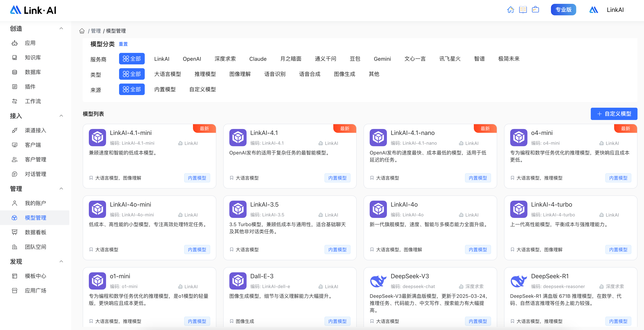Click the 模板中心 layout icon
The image size is (644, 330).
[x=15, y=276]
